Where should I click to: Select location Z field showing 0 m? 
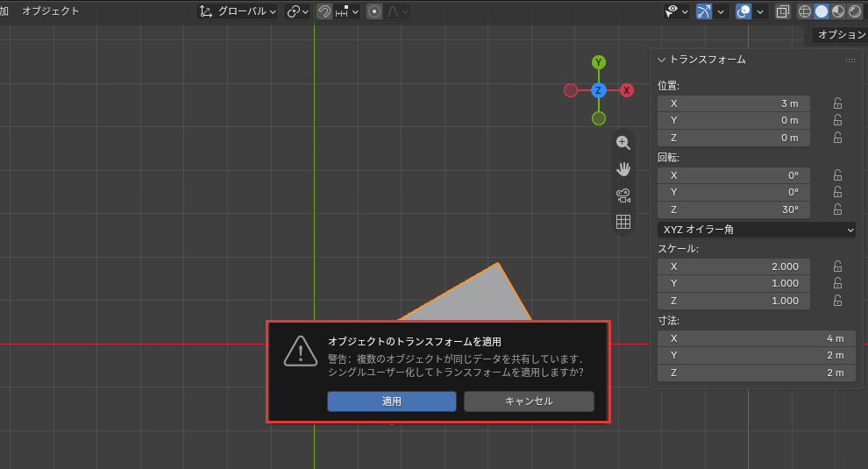coord(734,138)
